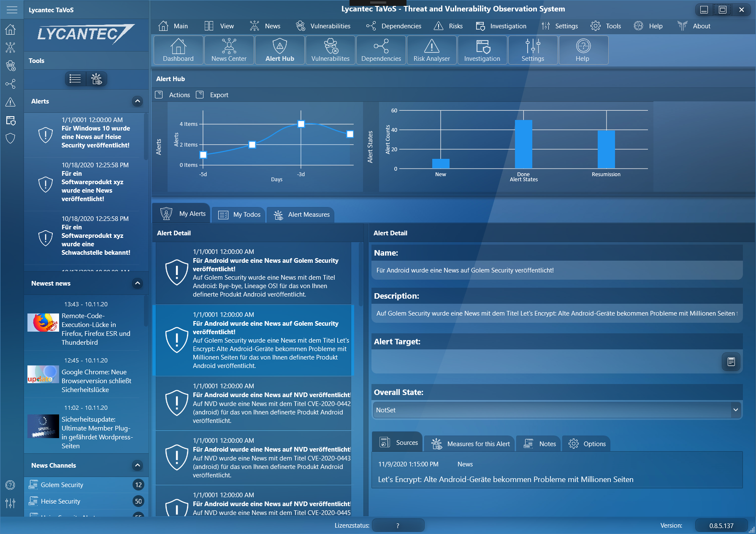Viewport: 756px width, 534px height.
Task: Open the Measures for this Alert tab
Action: [471, 444]
